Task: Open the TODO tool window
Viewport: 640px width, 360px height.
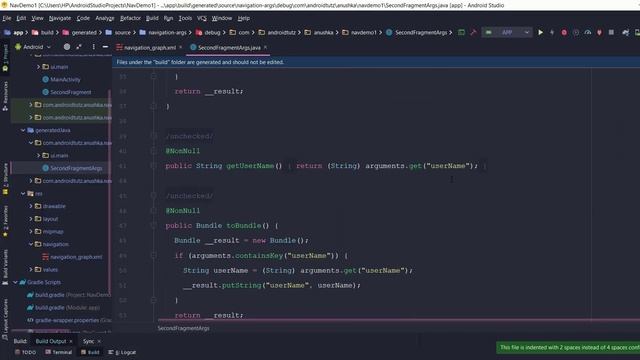Action: click(x=25, y=352)
